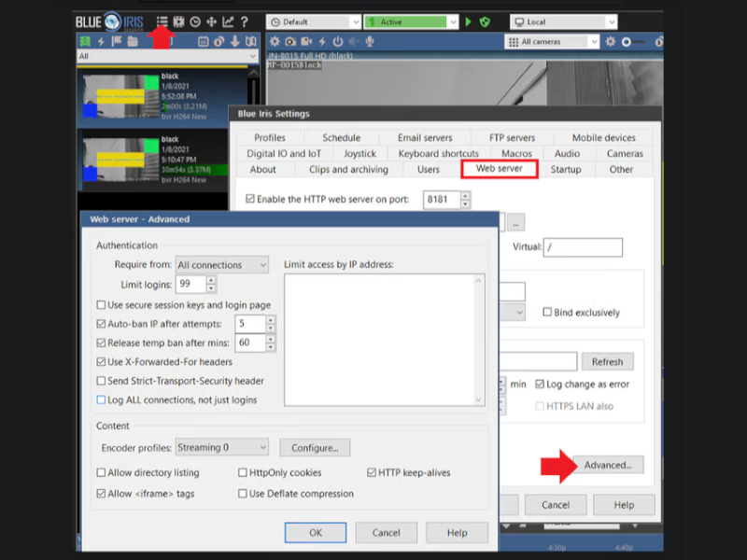Click the Virtual path input field
Screen dimensions: 747x560
coord(583,247)
